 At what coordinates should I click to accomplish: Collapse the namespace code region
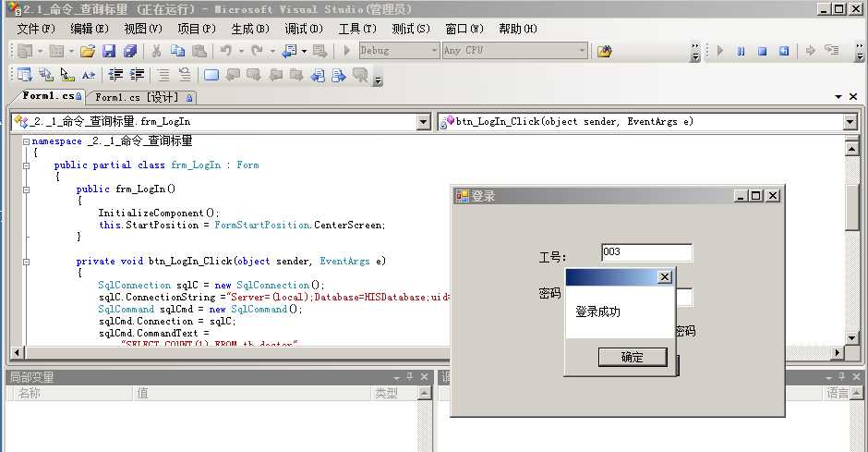[26, 141]
